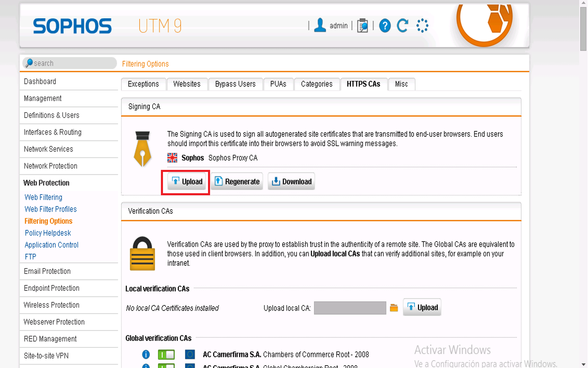Click the Filtering Options page heading
Image resolution: width=588 pixels, height=368 pixels.
coord(145,64)
